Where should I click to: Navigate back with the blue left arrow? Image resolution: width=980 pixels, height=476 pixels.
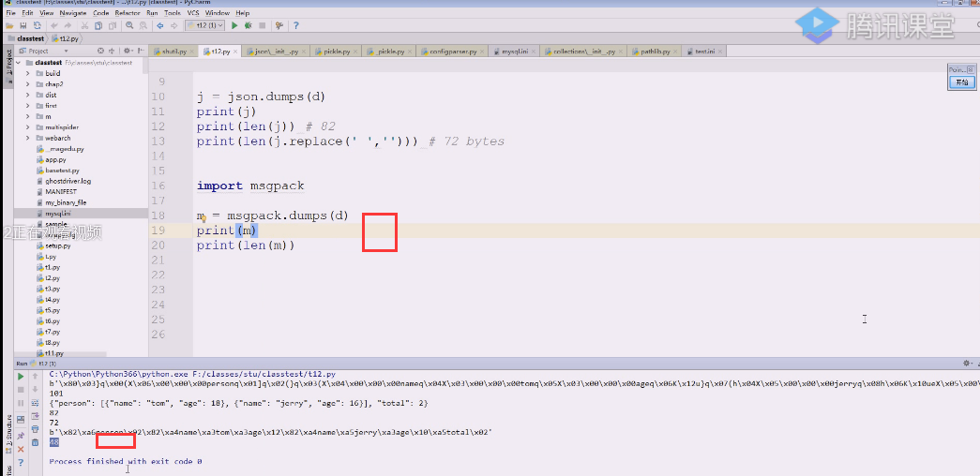160,25
